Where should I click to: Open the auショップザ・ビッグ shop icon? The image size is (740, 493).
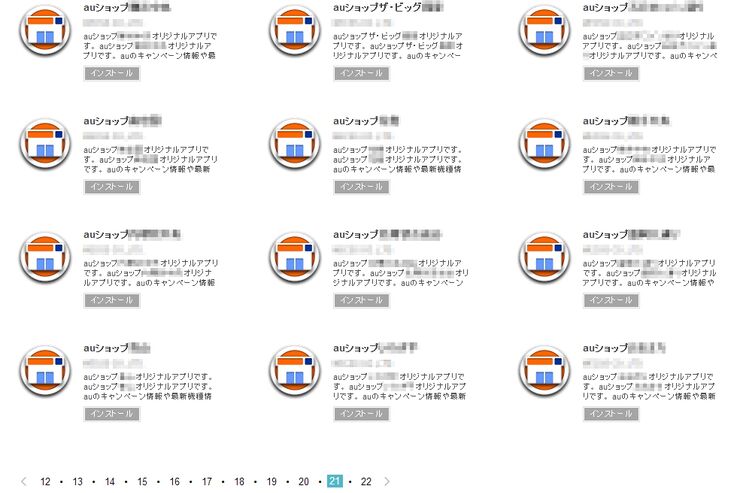point(295,31)
